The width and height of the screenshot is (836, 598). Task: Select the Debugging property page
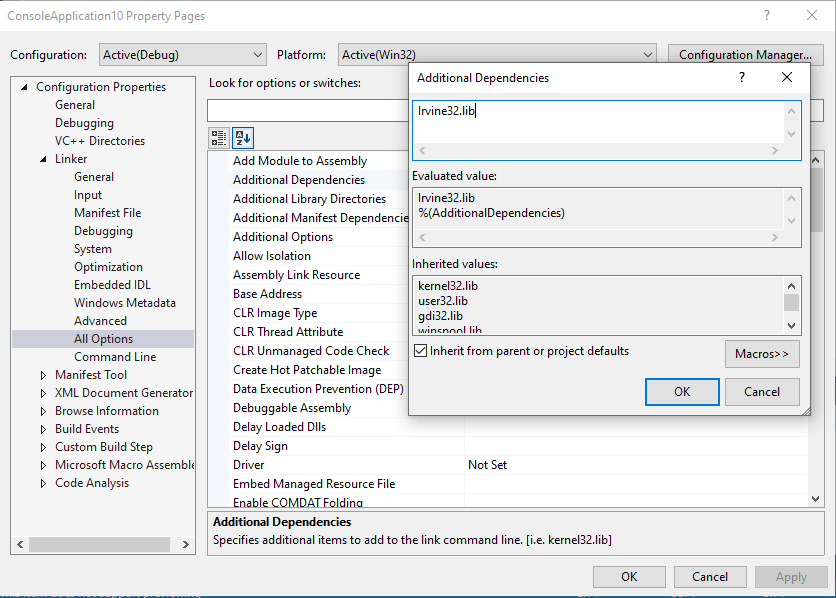pyautogui.click(x=84, y=122)
